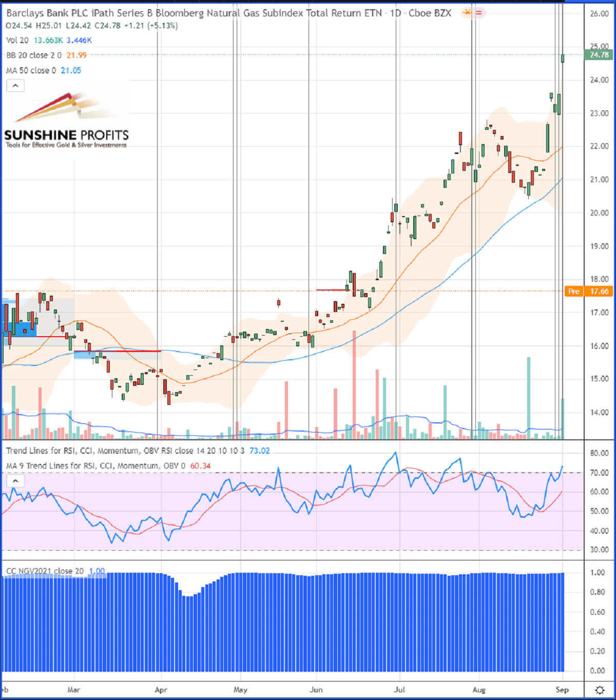This screenshot has width=616, height=700.
Task: Click the Jul label on time axis
Action: tap(399, 690)
